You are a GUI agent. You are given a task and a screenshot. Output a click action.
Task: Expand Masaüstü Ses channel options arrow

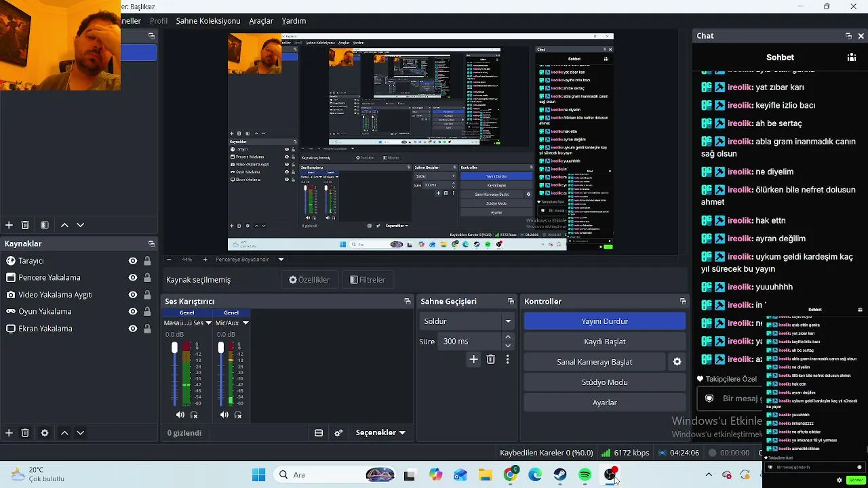(x=208, y=323)
